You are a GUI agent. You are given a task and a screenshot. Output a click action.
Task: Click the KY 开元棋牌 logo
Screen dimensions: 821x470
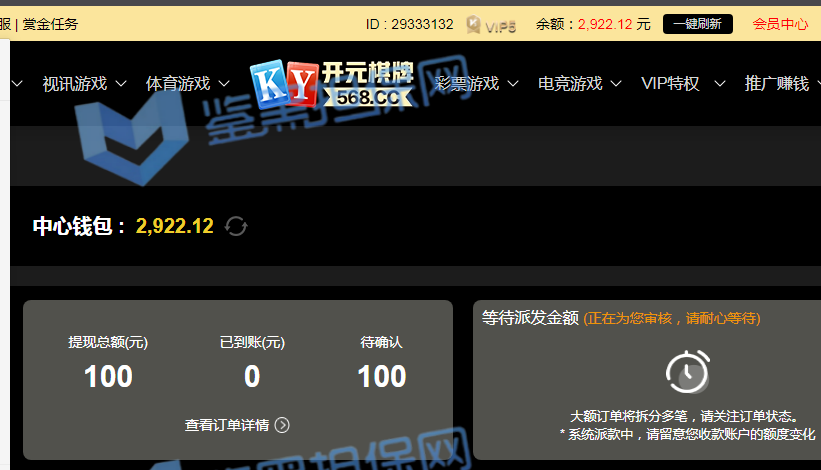[331, 84]
